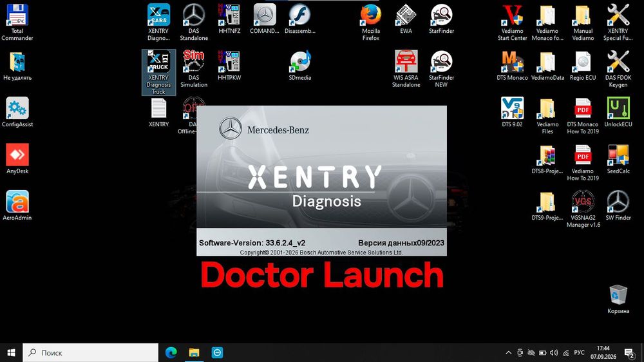Screen dimensions: 644x362
Task: Open SeedCalc desktop icon
Action: coord(618,159)
